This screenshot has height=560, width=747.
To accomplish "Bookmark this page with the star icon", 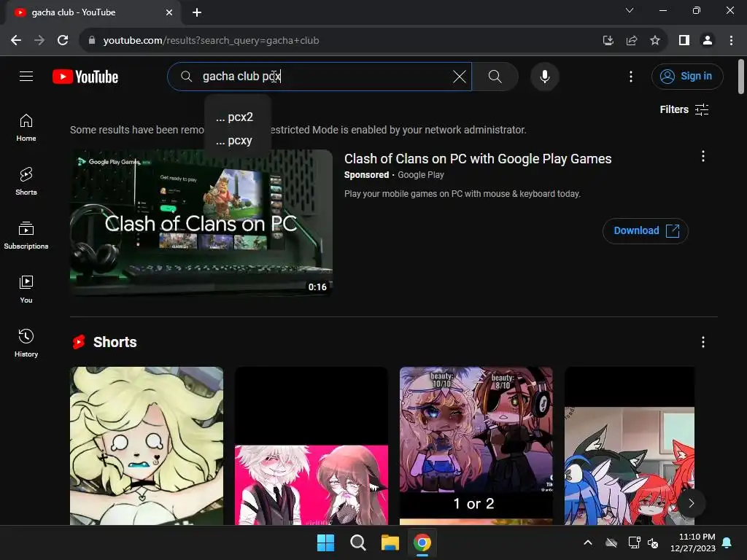I will coord(655,41).
